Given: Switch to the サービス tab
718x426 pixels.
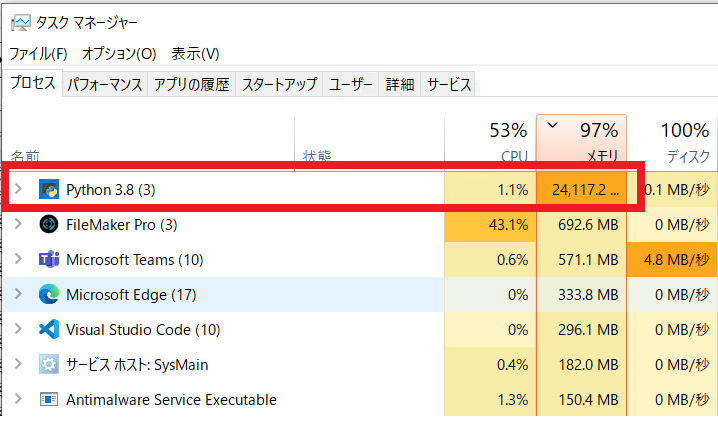Looking at the screenshot, I should [x=448, y=84].
